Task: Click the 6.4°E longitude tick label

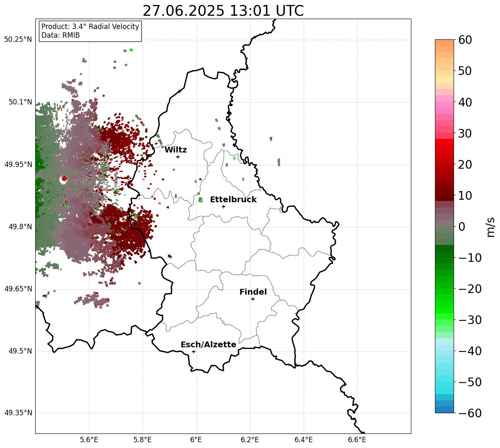Action: (304, 440)
